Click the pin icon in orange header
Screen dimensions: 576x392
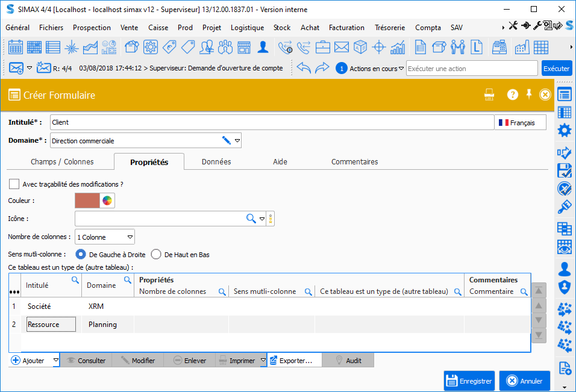coord(529,95)
